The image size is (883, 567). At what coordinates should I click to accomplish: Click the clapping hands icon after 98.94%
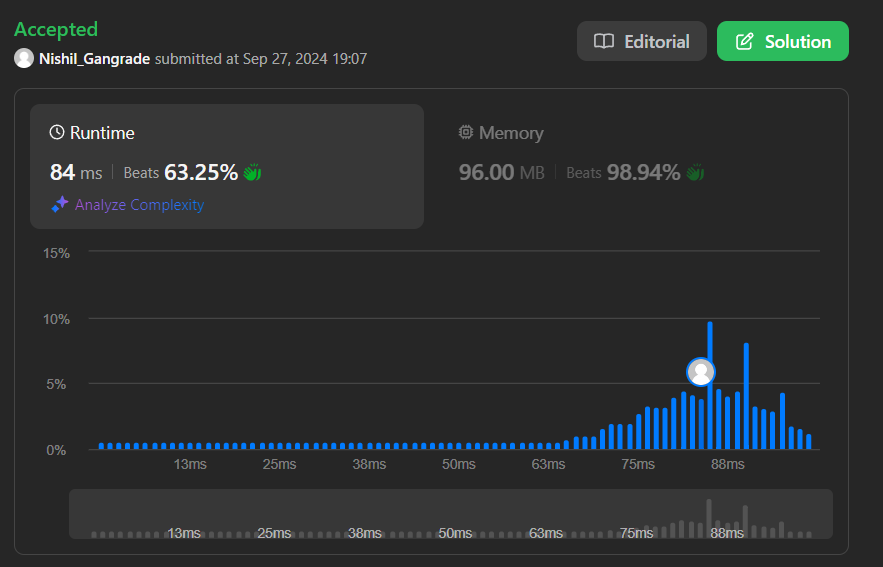tap(695, 172)
